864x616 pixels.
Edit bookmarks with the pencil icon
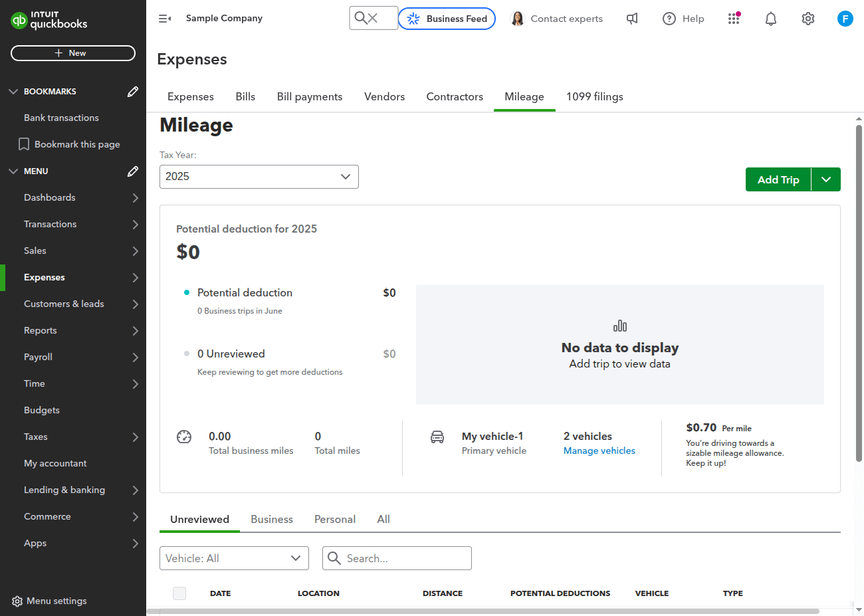pyautogui.click(x=133, y=92)
